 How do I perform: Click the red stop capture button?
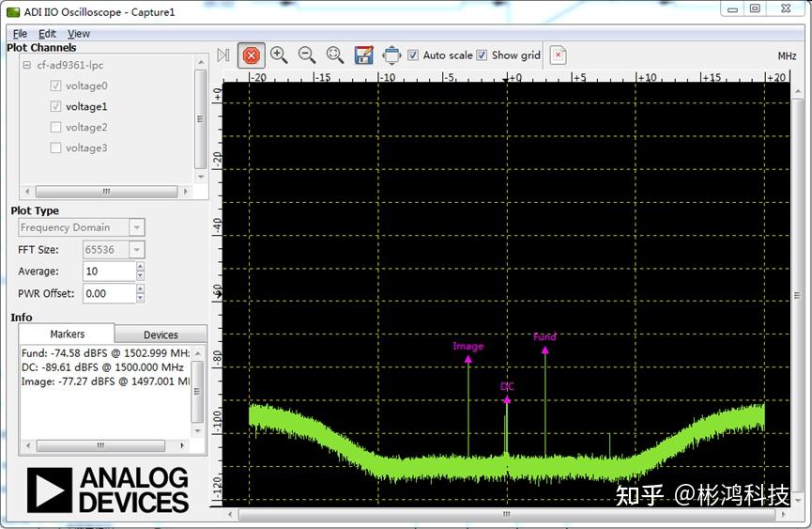click(252, 55)
